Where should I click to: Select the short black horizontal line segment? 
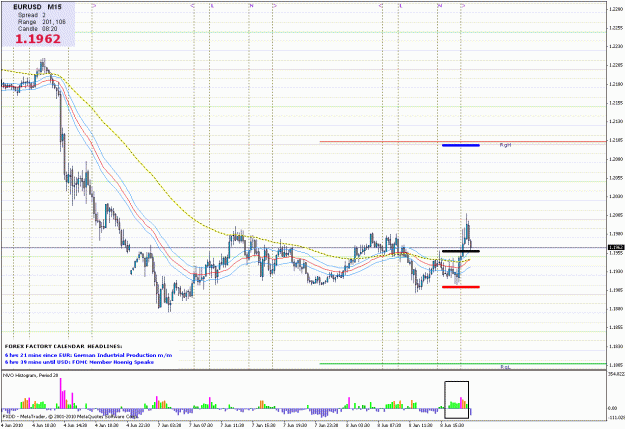coord(461,251)
